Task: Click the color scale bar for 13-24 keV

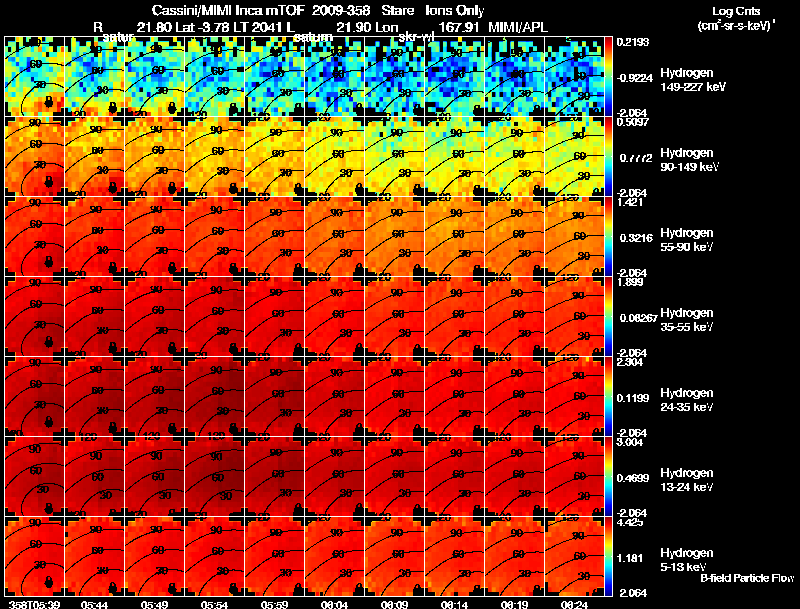Action: tap(608, 477)
